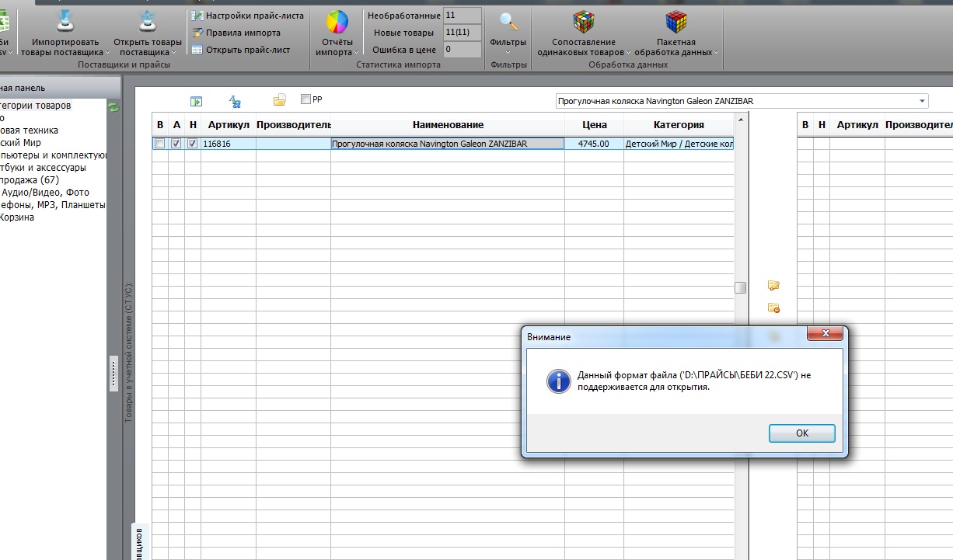The image size is (953, 560).
Task: Click the Артикул header in right table
Action: tap(857, 124)
